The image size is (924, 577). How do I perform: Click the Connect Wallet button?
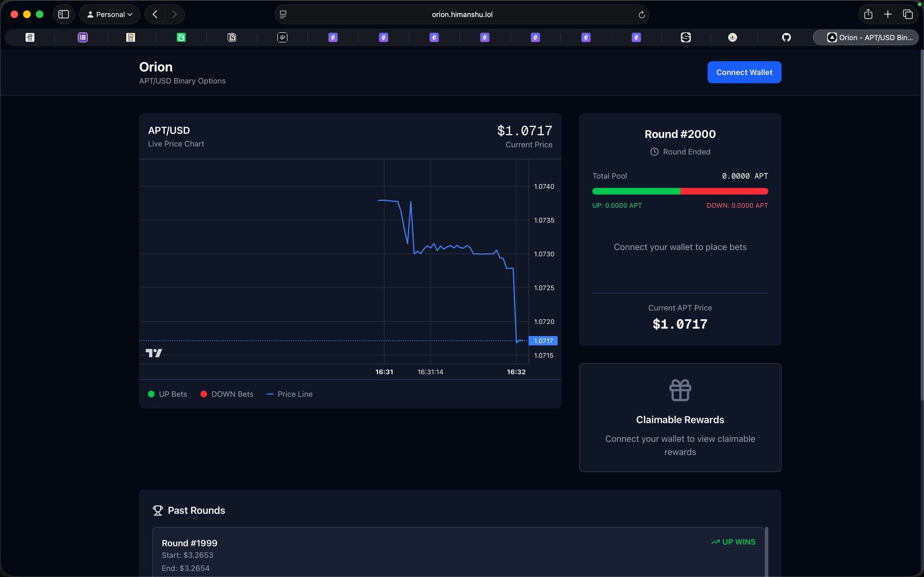click(x=744, y=72)
